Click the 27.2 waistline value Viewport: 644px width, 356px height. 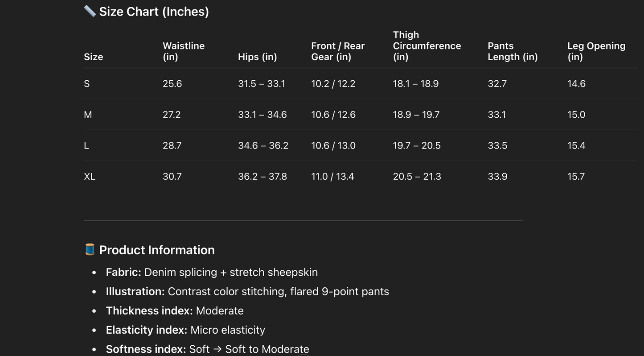pyautogui.click(x=172, y=115)
